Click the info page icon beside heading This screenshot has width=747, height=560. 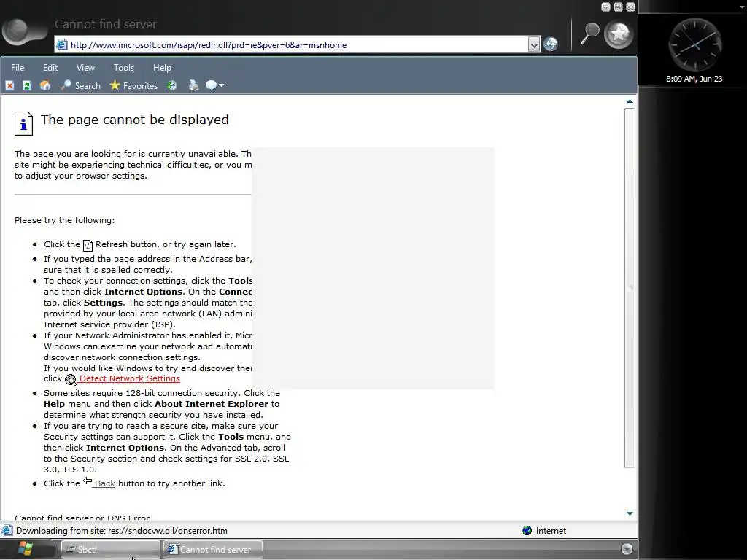24,124
